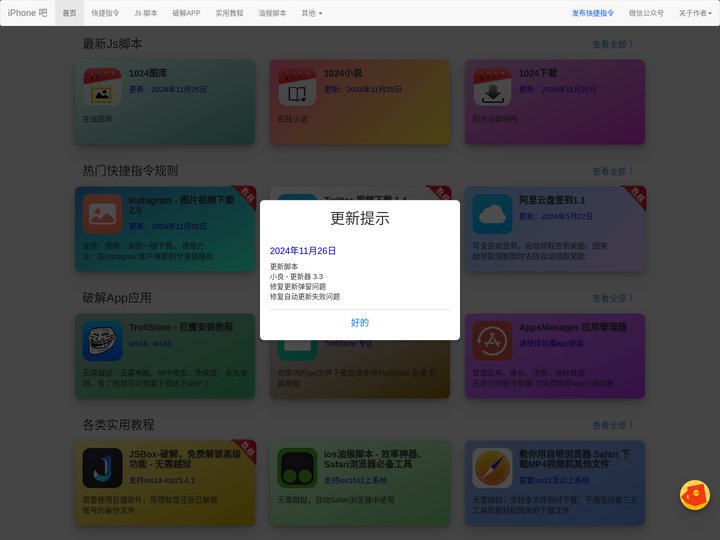
Task: Open the 关于作者 dropdown menu
Action: (695, 13)
